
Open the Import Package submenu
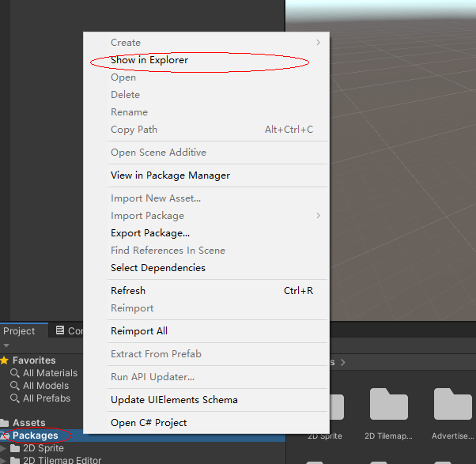coord(206,216)
